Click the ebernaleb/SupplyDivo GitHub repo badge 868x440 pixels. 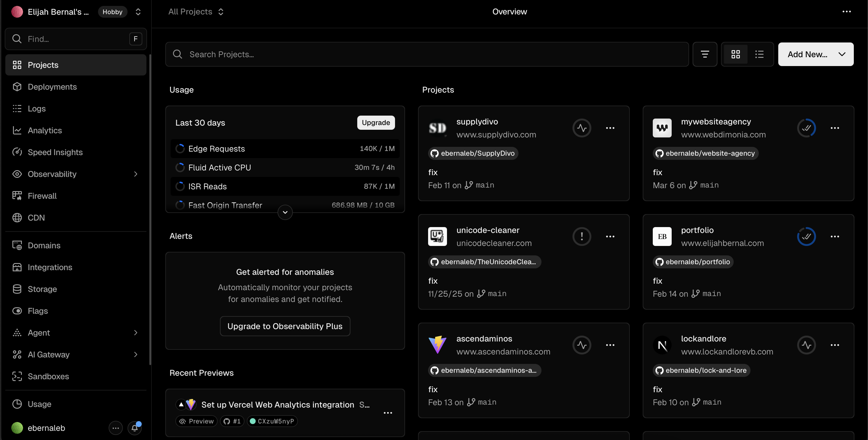[x=473, y=154]
